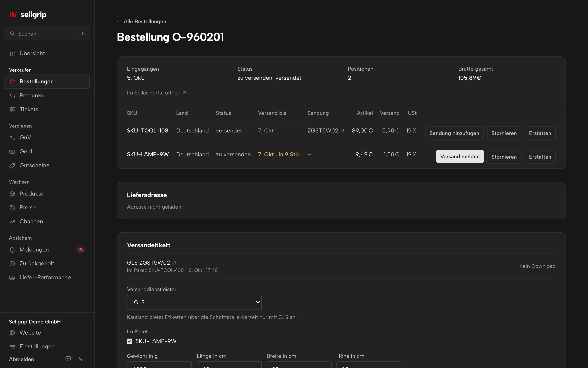
Task: Toggle dark mode moon icon
Action: pos(81,359)
